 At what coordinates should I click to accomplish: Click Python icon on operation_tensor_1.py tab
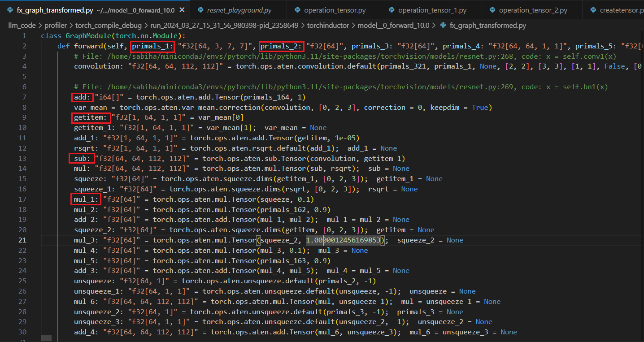[392, 10]
